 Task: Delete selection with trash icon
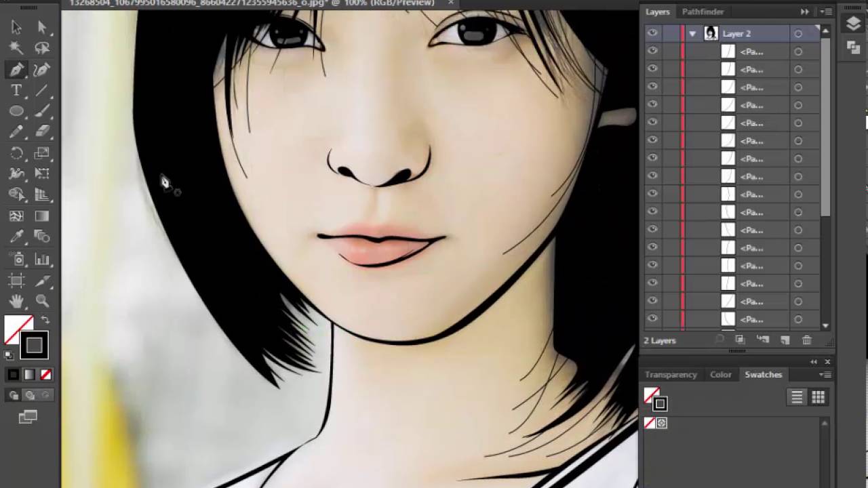[807, 340]
